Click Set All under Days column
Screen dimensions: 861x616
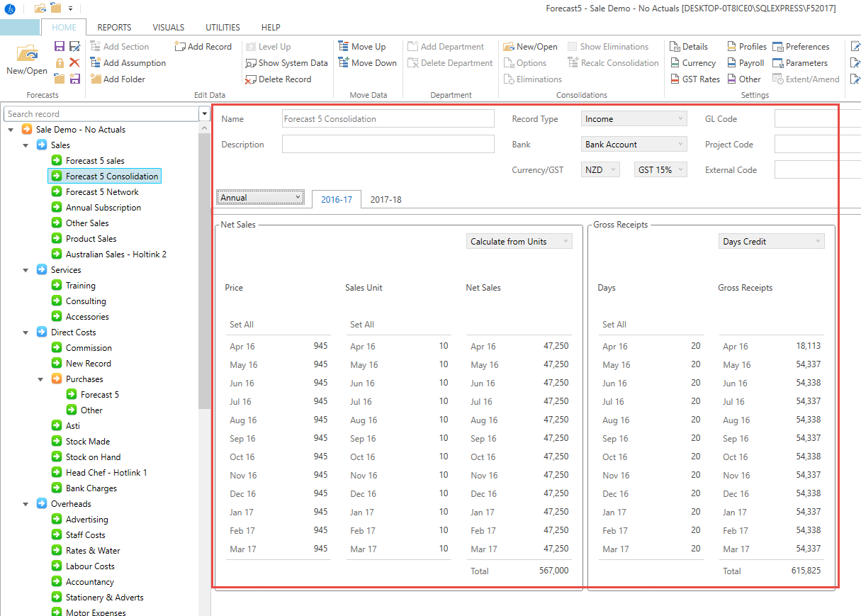tap(614, 325)
